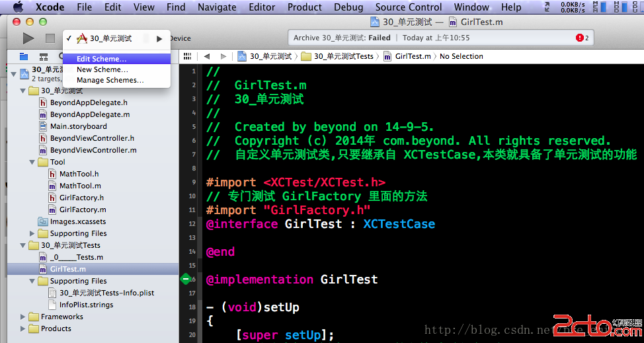Go back with jump bar left arrow
This screenshot has height=343, width=644.
(207, 56)
